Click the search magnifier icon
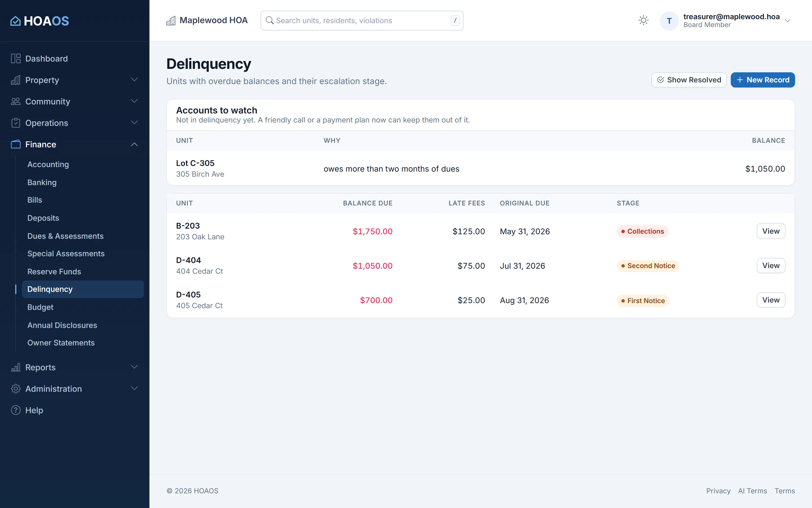This screenshot has height=508, width=812. point(270,21)
